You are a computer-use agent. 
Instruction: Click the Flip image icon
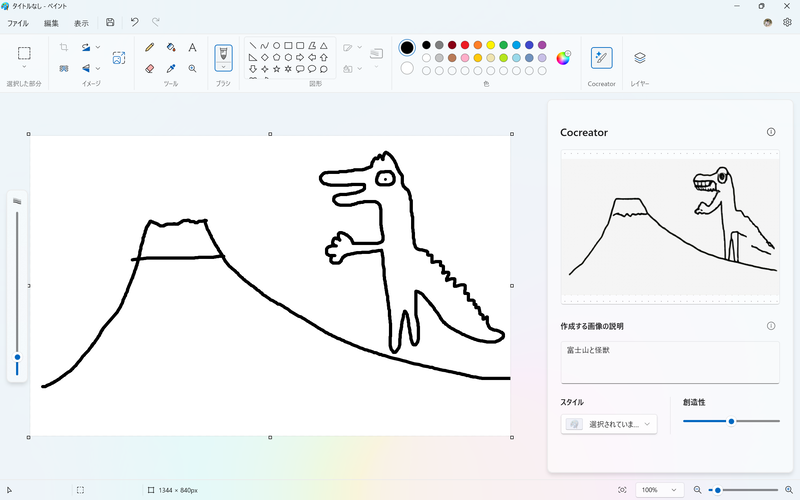coord(86,68)
